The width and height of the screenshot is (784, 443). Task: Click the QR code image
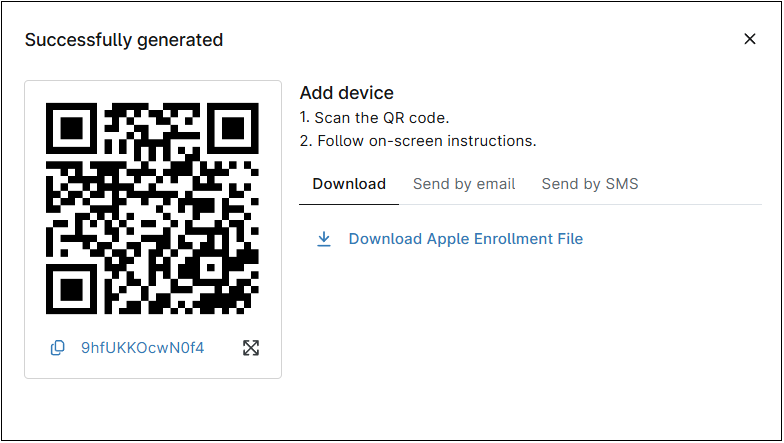point(153,208)
